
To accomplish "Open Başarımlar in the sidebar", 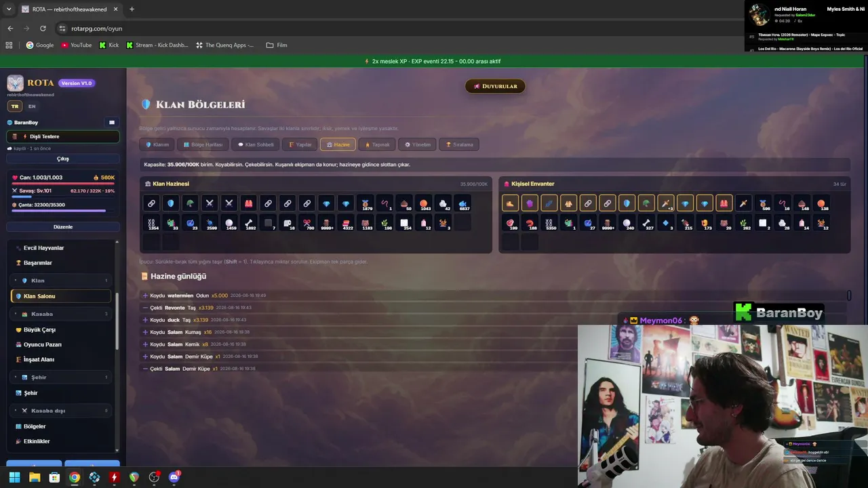I will pos(61,263).
